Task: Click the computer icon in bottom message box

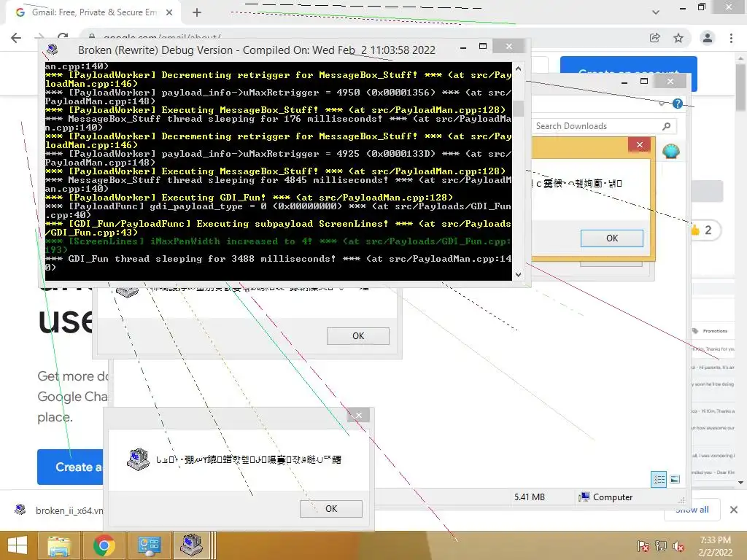Action: [138, 459]
